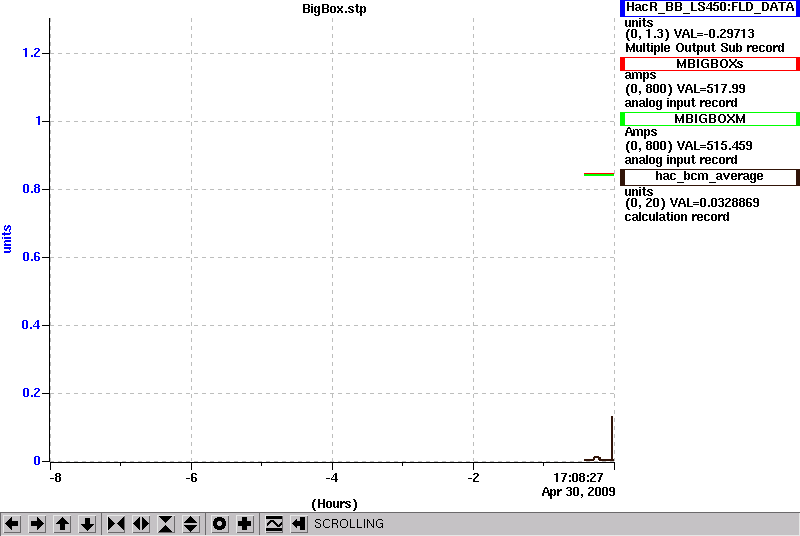This screenshot has height=536, width=800.
Task: Click the calculation record description text
Action: point(677,217)
